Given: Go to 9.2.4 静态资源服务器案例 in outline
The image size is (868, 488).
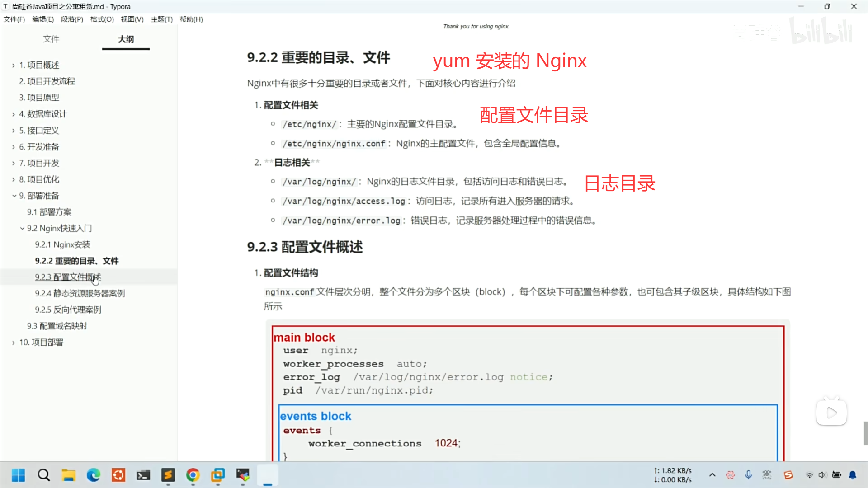Looking at the screenshot, I should (80, 293).
